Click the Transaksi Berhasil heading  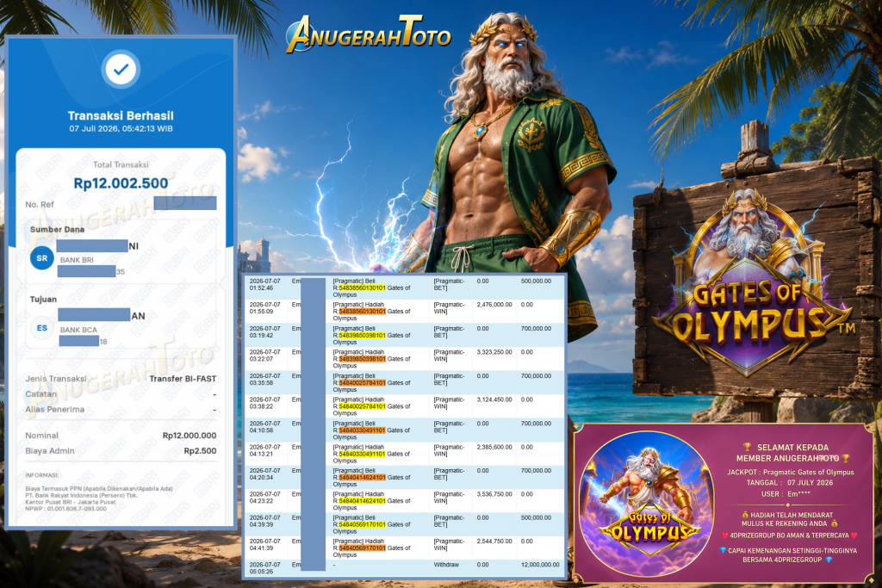tap(121, 116)
